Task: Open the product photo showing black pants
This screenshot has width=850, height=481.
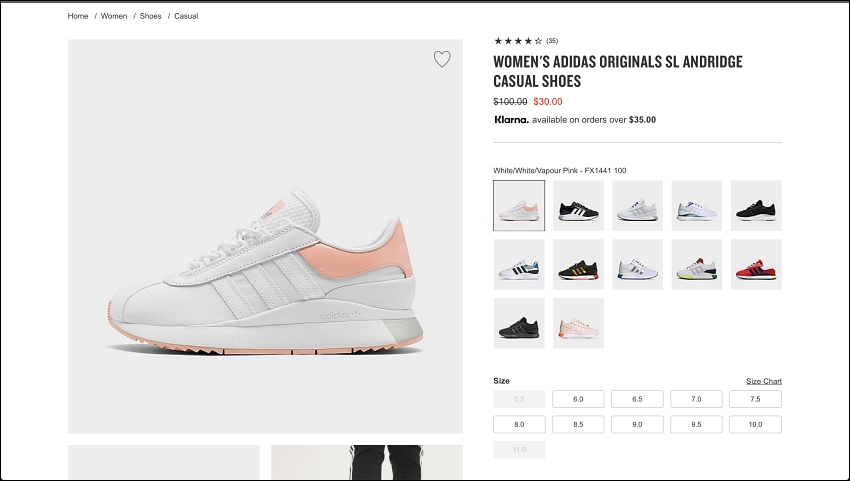Action: (367, 463)
